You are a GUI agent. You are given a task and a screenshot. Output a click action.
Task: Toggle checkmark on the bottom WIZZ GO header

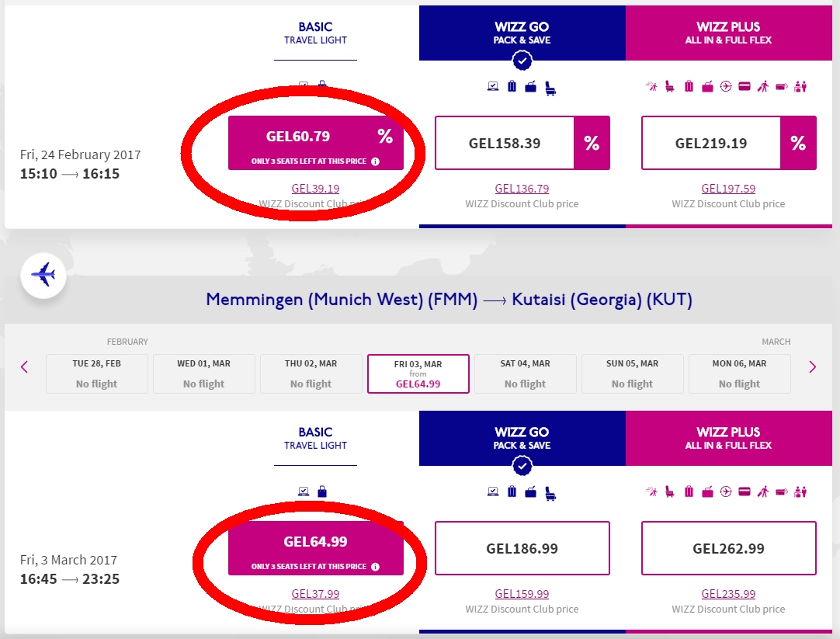coord(522,465)
